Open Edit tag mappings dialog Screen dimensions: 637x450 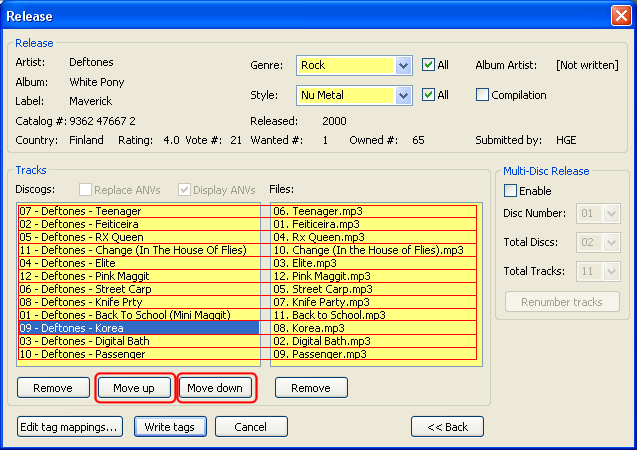[70, 426]
